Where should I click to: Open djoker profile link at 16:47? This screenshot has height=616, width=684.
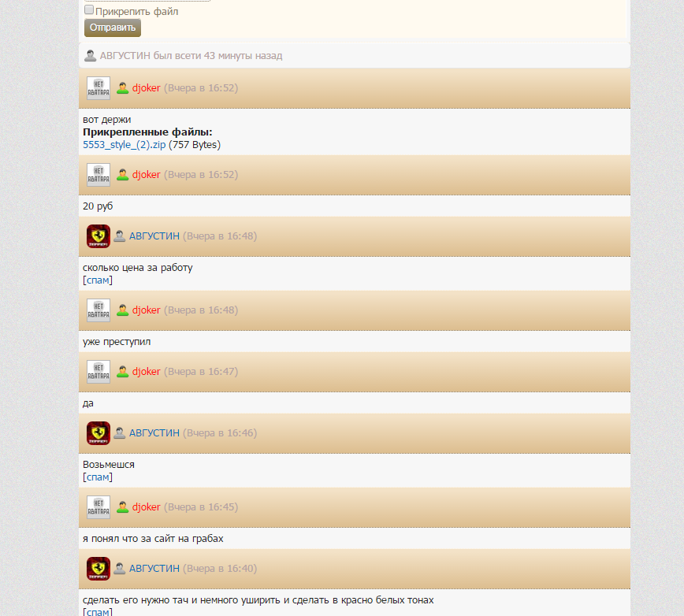[146, 372]
